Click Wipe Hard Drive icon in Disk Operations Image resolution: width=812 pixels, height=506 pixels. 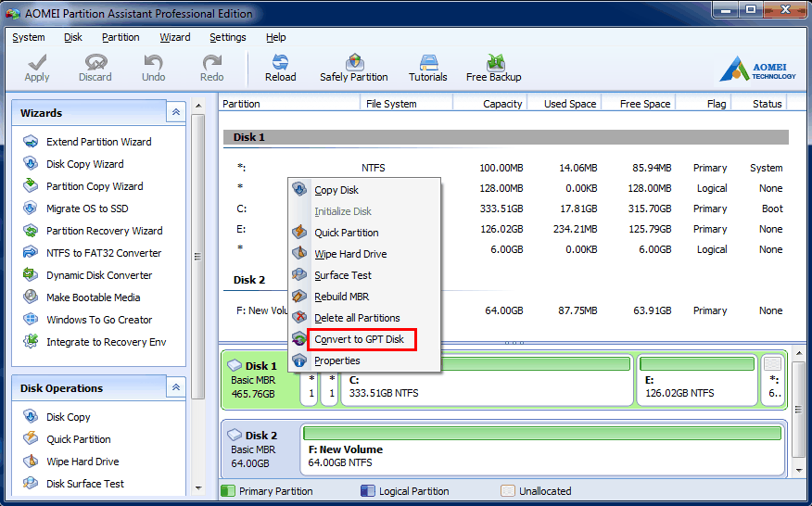[31, 461]
